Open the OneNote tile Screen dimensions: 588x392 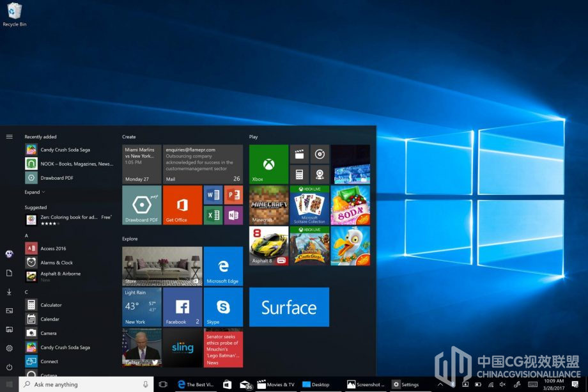(233, 216)
